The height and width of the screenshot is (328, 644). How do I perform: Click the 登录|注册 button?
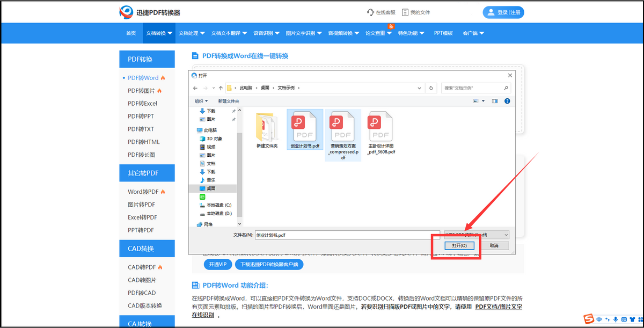pyautogui.click(x=503, y=12)
